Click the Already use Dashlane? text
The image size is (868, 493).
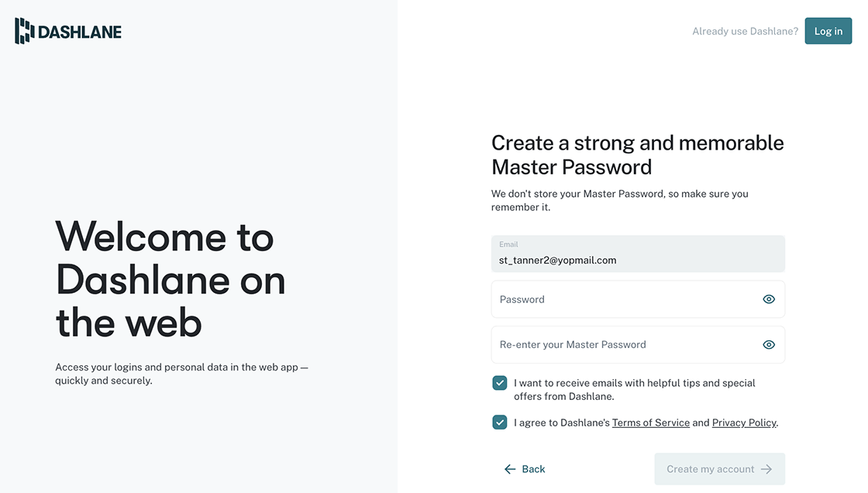(745, 32)
